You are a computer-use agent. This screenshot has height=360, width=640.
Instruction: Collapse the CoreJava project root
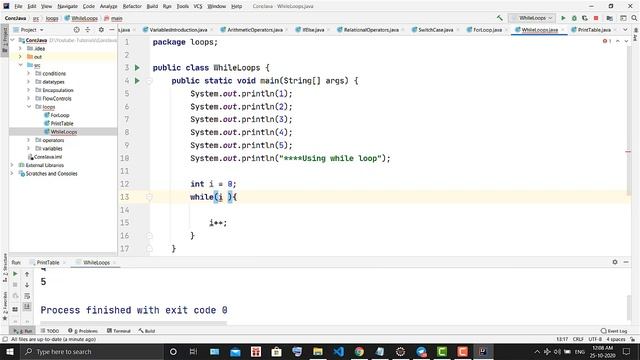[13, 40]
